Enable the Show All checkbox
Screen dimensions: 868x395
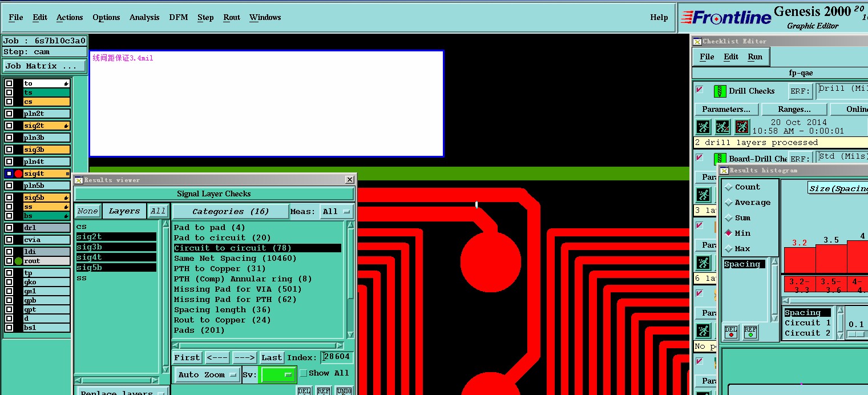pyautogui.click(x=303, y=373)
